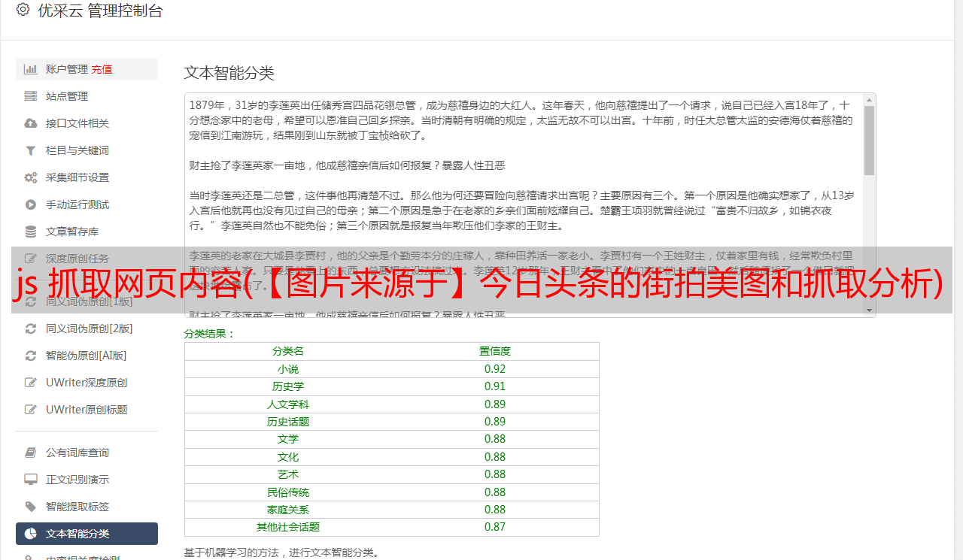This screenshot has height=560, width=963.
Task: Open the 账户管理 menu item
Action: click(87, 69)
